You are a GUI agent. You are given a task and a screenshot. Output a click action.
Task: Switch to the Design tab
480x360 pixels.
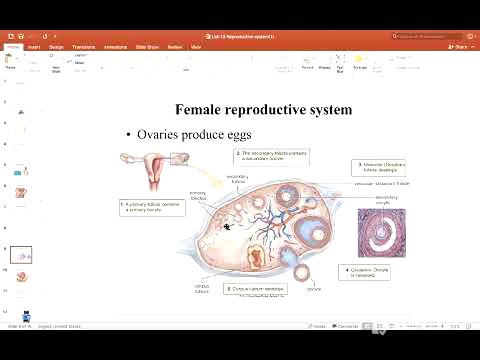[56, 47]
